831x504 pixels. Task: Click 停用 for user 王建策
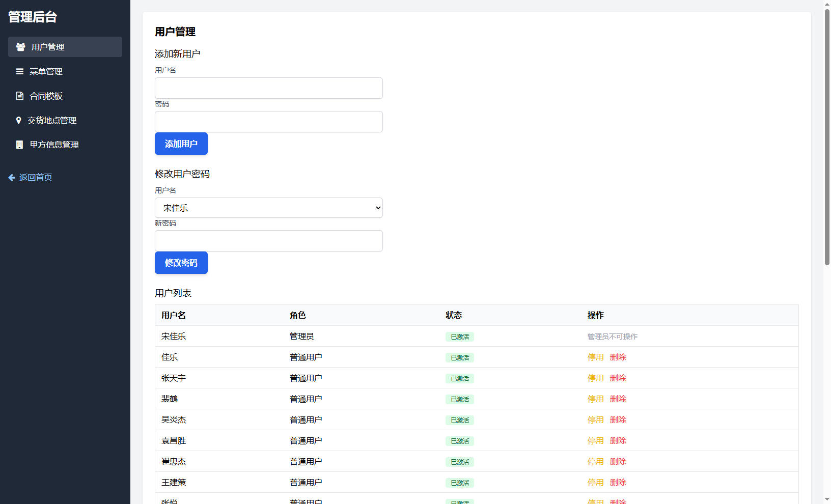(596, 483)
